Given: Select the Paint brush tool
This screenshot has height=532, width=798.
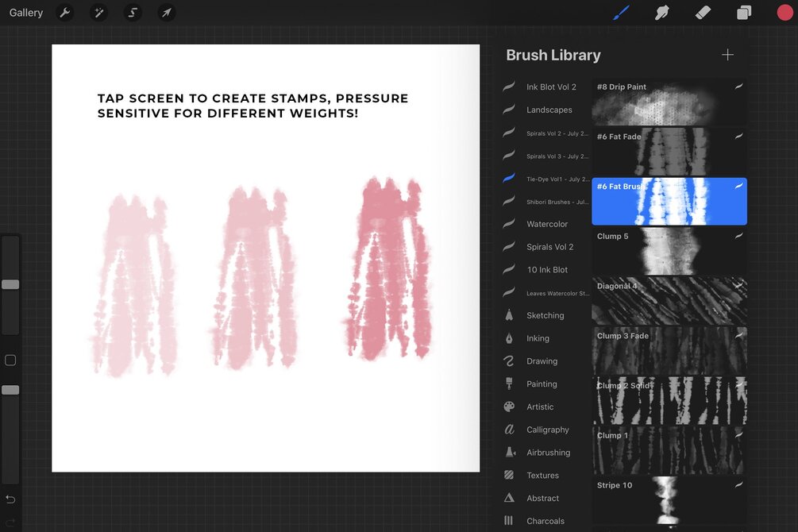Looking at the screenshot, I should [x=621, y=13].
